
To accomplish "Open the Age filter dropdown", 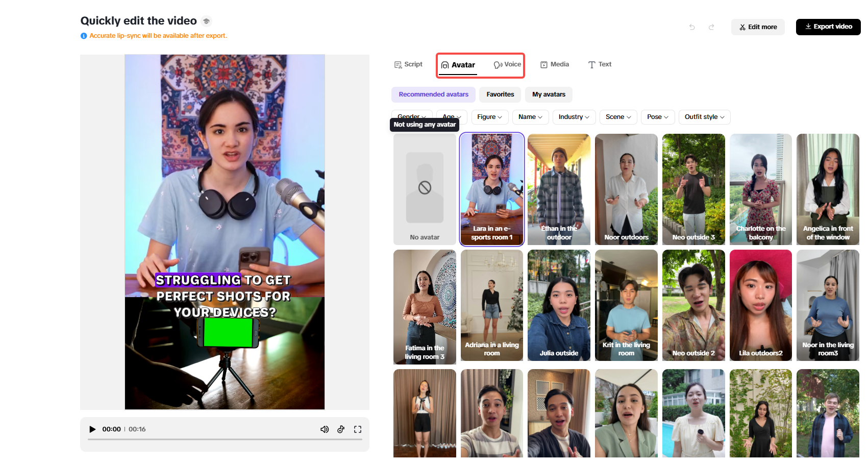I will [451, 117].
